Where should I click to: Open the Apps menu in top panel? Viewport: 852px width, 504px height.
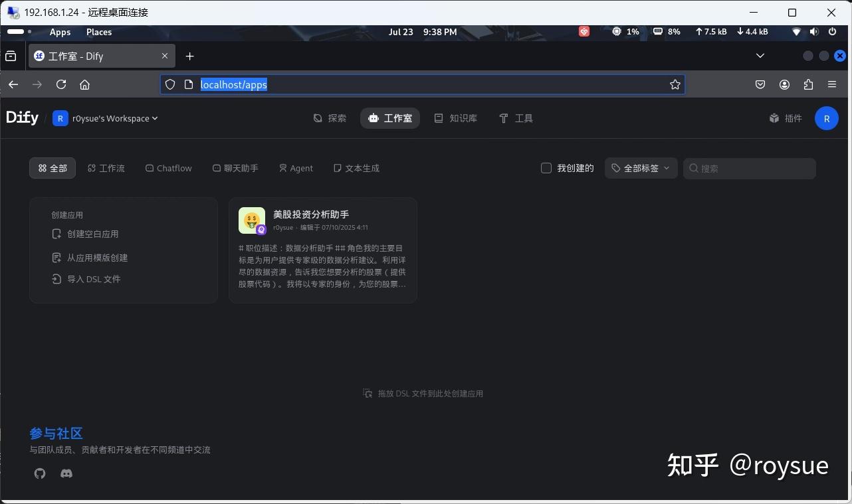pyautogui.click(x=60, y=31)
